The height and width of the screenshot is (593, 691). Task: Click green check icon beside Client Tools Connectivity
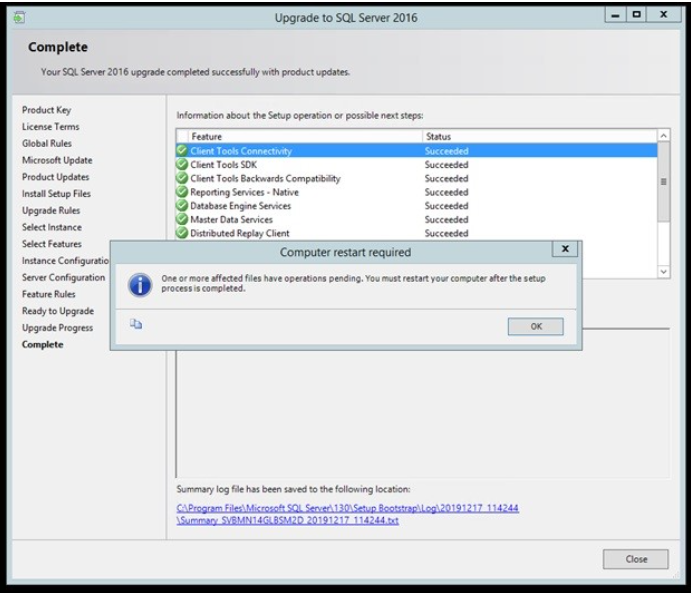click(182, 150)
